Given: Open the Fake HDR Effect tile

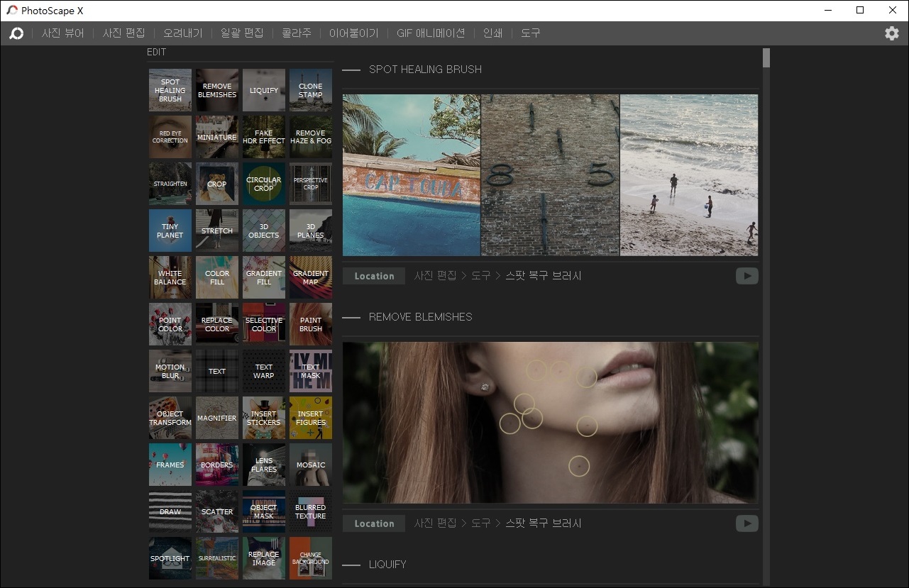Looking at the screenshot, I should [x=264, y=137].
